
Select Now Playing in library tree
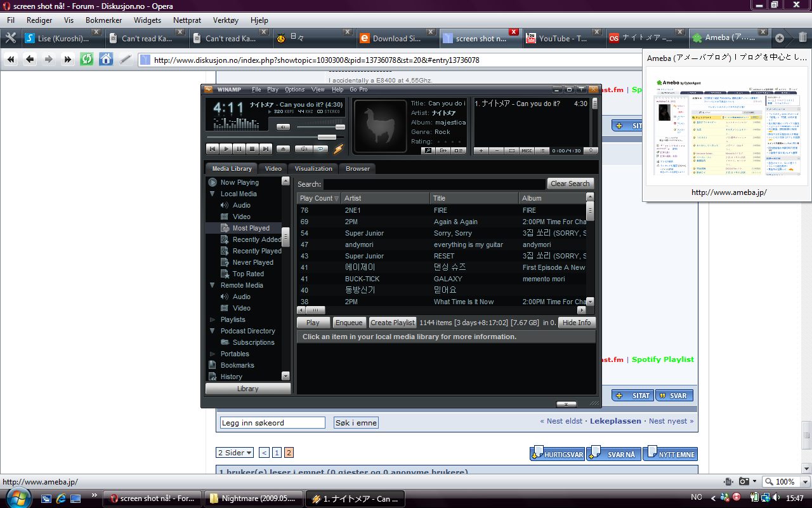click(x=239, y=182)
